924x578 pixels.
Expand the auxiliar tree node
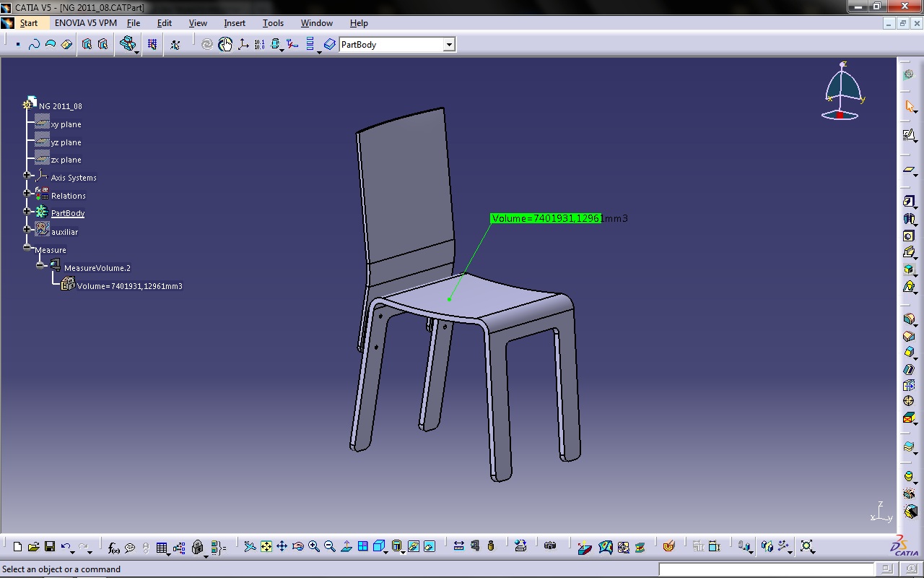coord(27,229)
